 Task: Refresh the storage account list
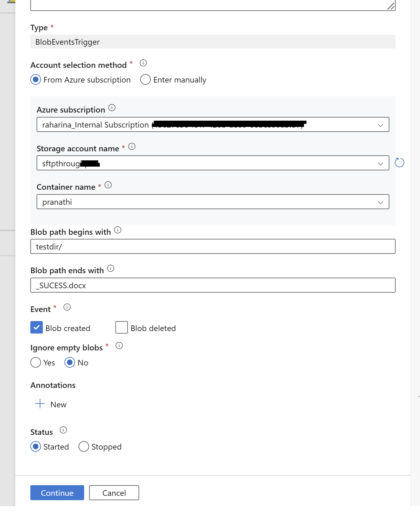pos(399,163)
